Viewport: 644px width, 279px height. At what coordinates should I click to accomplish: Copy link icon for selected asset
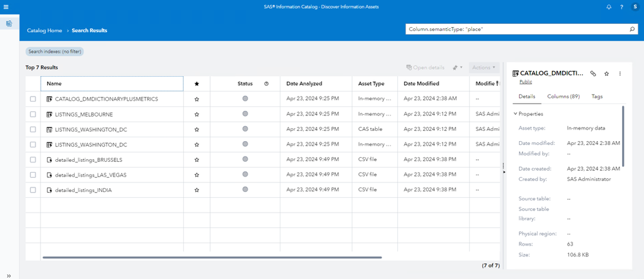click(x=593, y=74)
